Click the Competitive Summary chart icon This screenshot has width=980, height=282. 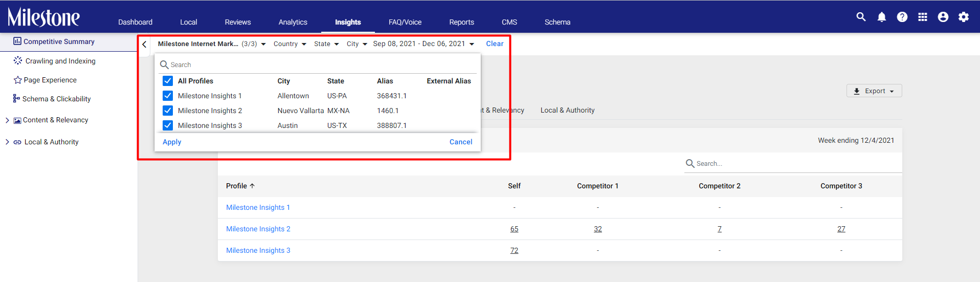click(17, 41)
